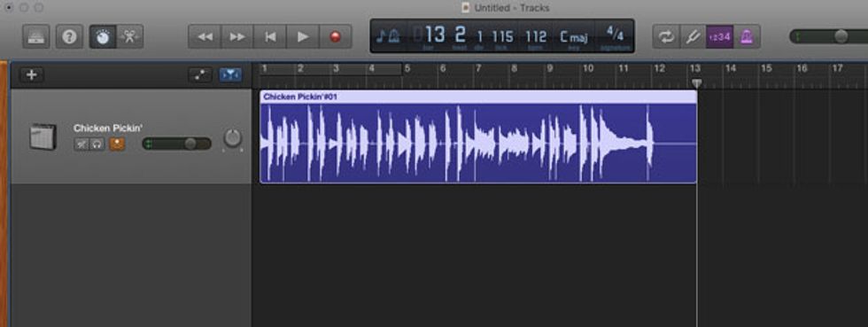The height and width of the screenshot is (327, 868).
Task: Start recording with the red Record button
Action: coord(336,36)
